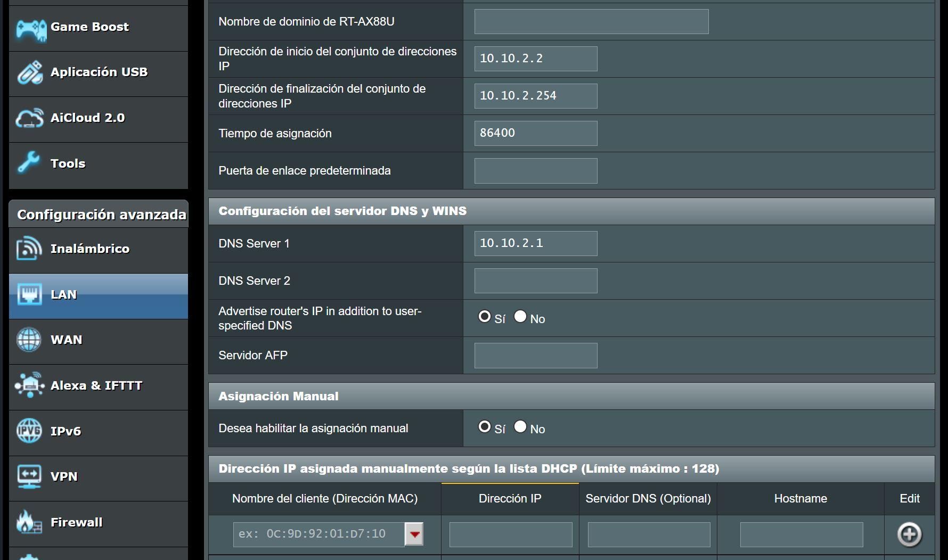Screen dimensions: 948x560
Task: Click the 'Nombre de dominio de RT-AX88U' label
Action: [306, 22]
